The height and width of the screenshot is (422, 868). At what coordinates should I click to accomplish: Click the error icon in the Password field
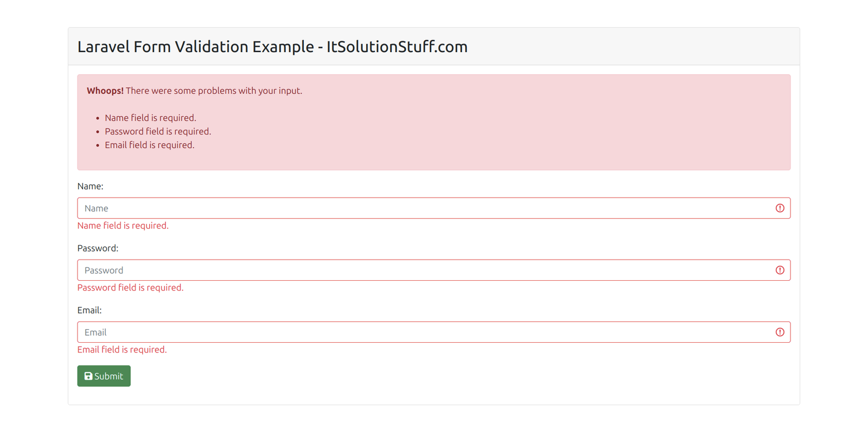click(780, 270)
